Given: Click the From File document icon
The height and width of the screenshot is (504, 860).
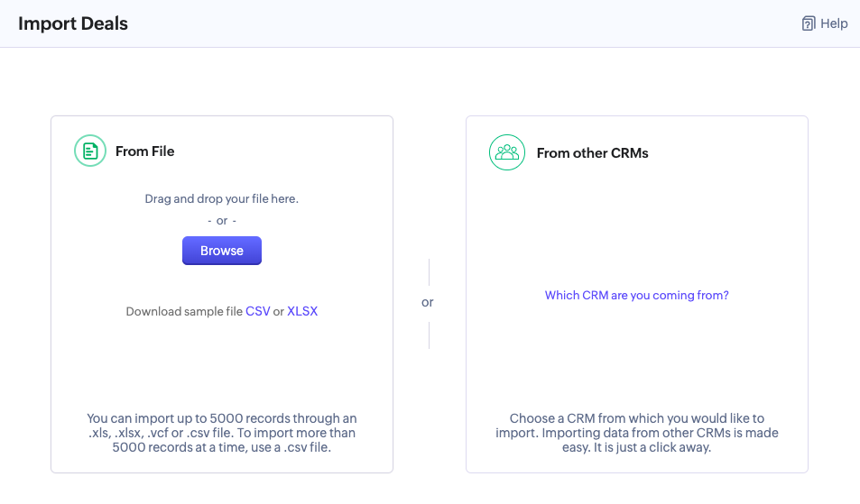Looking at the screenshot, I should click(x=90, y=151).
